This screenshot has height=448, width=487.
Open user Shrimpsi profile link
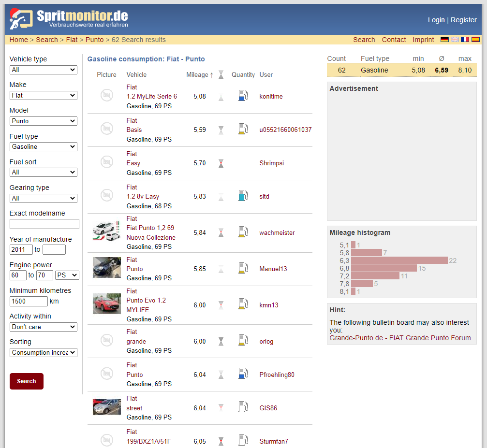click(271, 163)
